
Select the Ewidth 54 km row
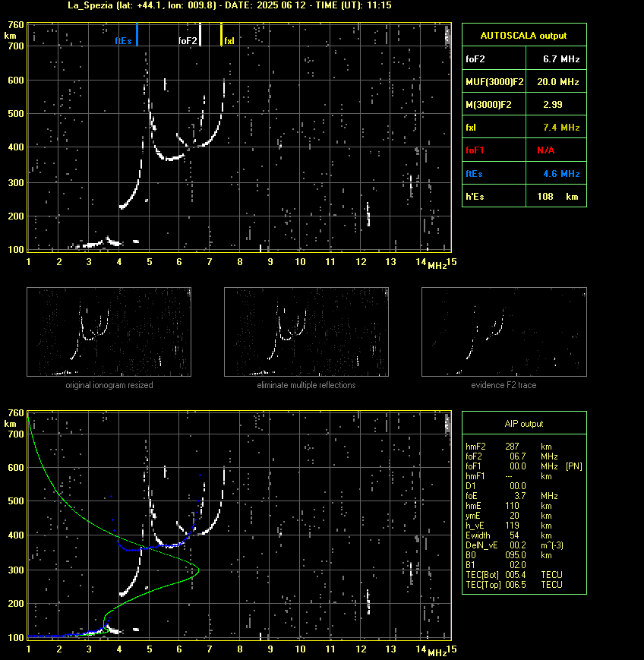[509, 535]
